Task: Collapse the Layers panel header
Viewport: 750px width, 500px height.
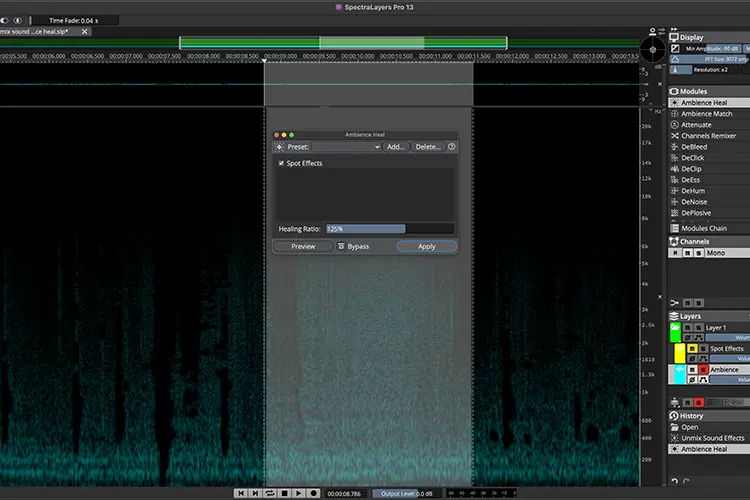Action: point(709,316)
